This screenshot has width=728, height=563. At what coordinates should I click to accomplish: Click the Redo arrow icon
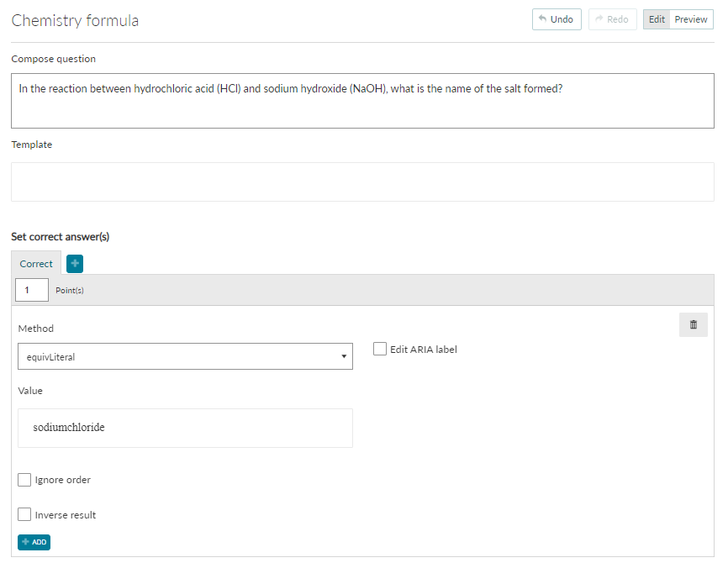(x=599, y=19)
